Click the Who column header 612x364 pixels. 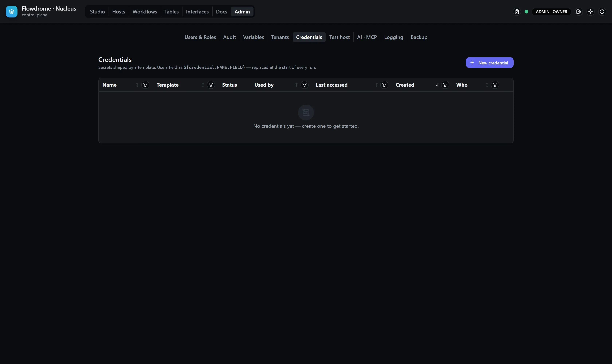click(462, 85)
